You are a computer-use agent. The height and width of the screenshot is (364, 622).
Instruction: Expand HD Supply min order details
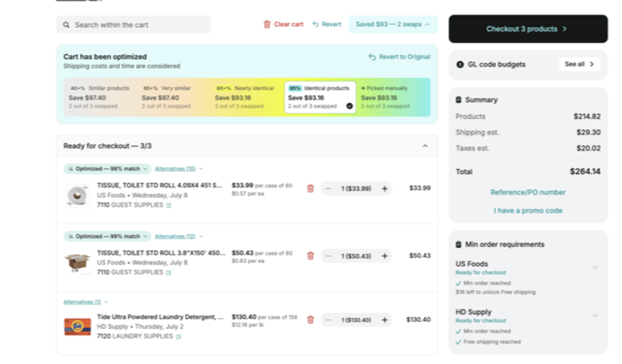595,315
